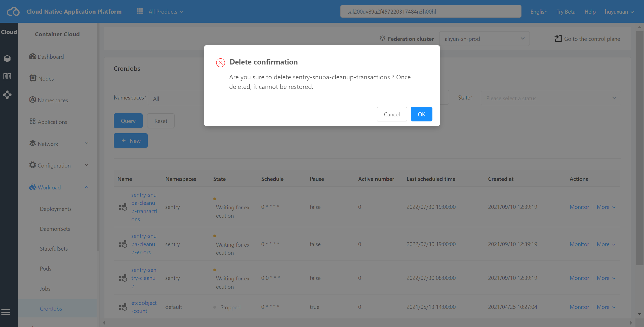Select the cluster nodes icon in left rail
Image resolution: width=644 pixels, height=327 pixels.
tap(7, 95)
